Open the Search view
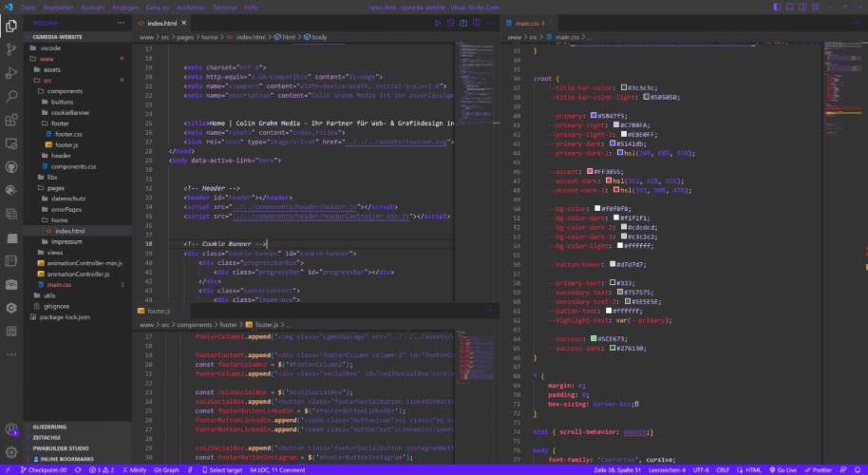 click(x=11, y=96)
